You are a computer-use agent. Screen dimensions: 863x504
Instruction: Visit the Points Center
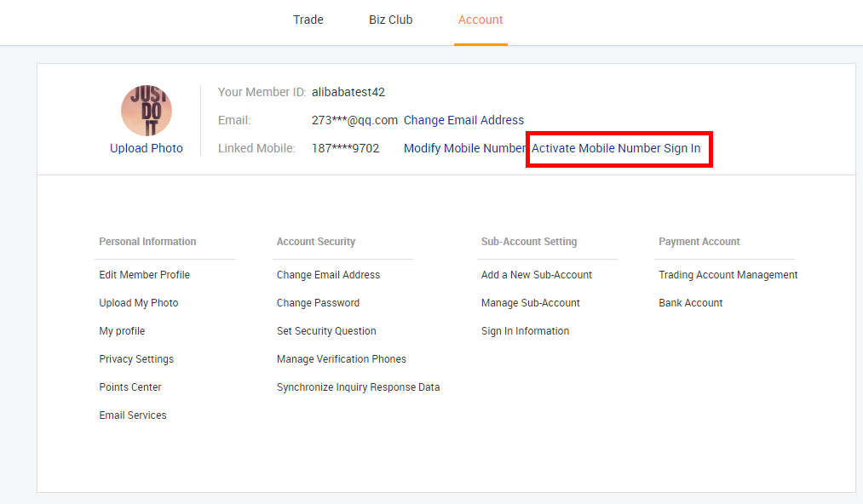(130, 387)
